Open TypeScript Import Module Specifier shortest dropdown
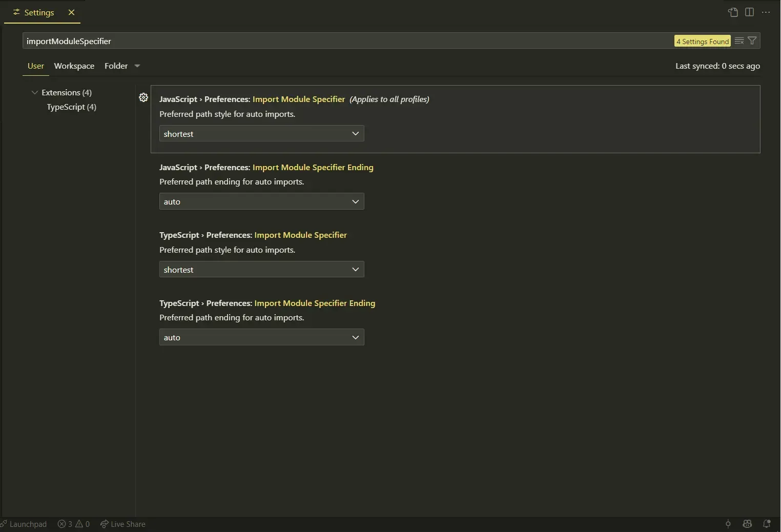 point(262,270)
